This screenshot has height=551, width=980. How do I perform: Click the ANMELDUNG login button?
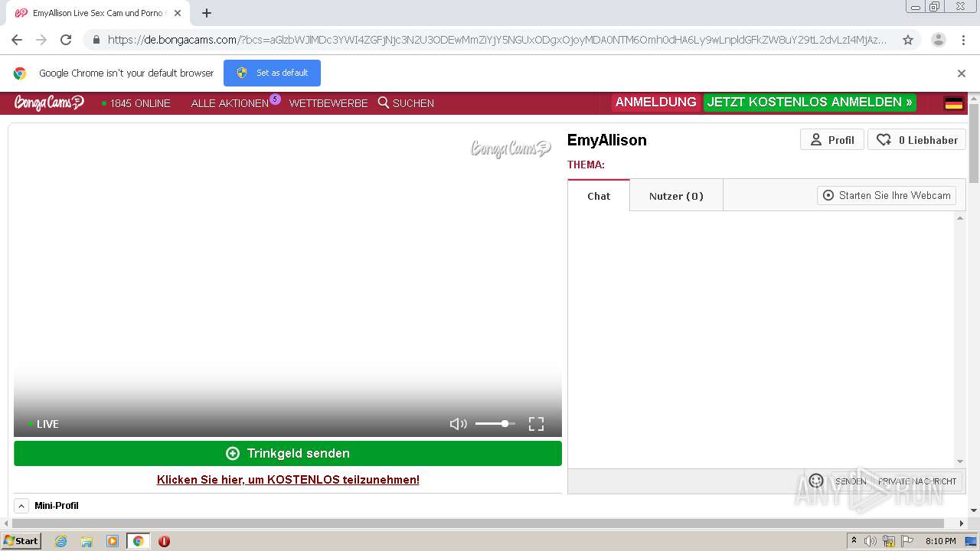(x=655, y=103)
